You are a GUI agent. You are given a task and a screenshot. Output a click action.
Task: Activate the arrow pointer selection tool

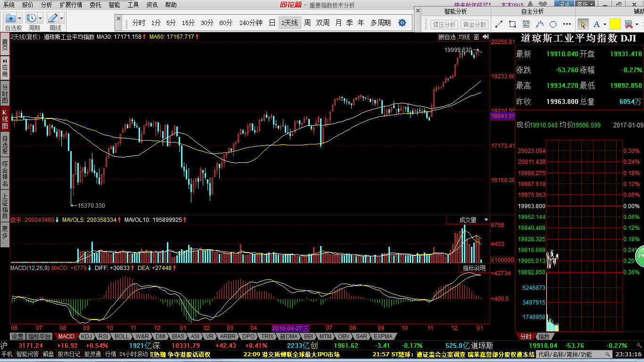583,24
